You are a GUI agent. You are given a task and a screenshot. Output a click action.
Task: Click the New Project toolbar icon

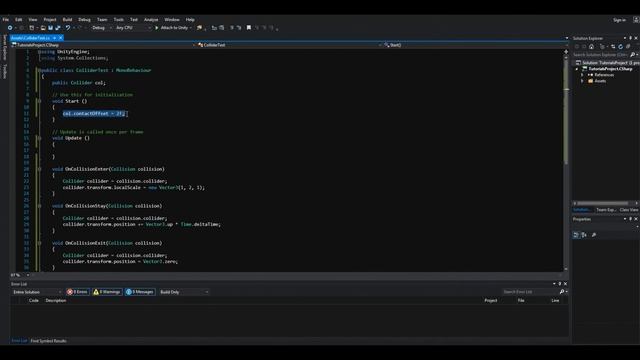point(31,28)
